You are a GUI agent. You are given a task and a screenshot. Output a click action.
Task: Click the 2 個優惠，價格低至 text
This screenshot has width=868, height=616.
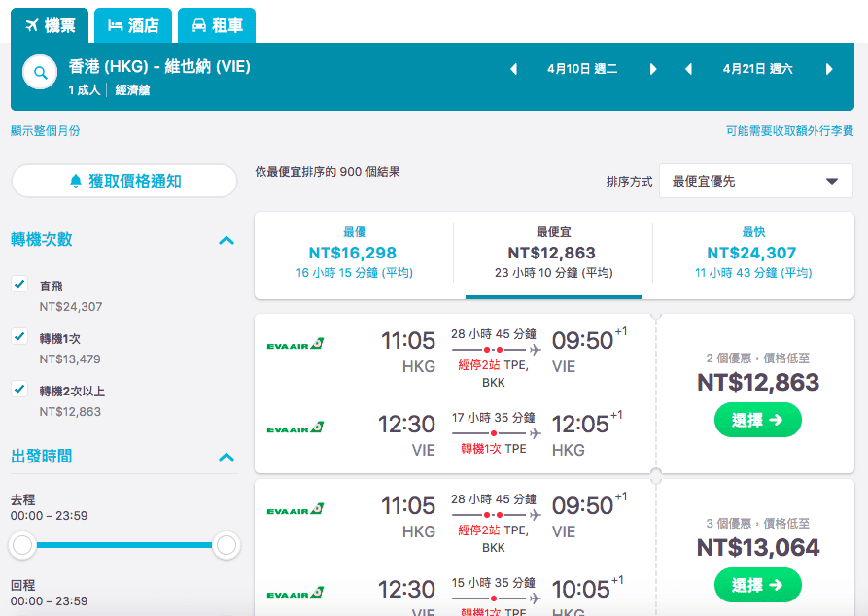click(x=758, y=359)
